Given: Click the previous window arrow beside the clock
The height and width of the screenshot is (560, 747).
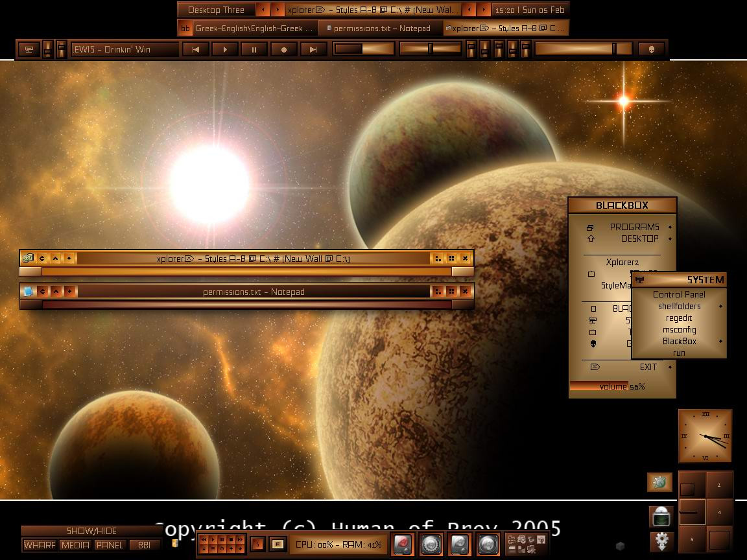Looking at the screenshot, I should (469, 10).
